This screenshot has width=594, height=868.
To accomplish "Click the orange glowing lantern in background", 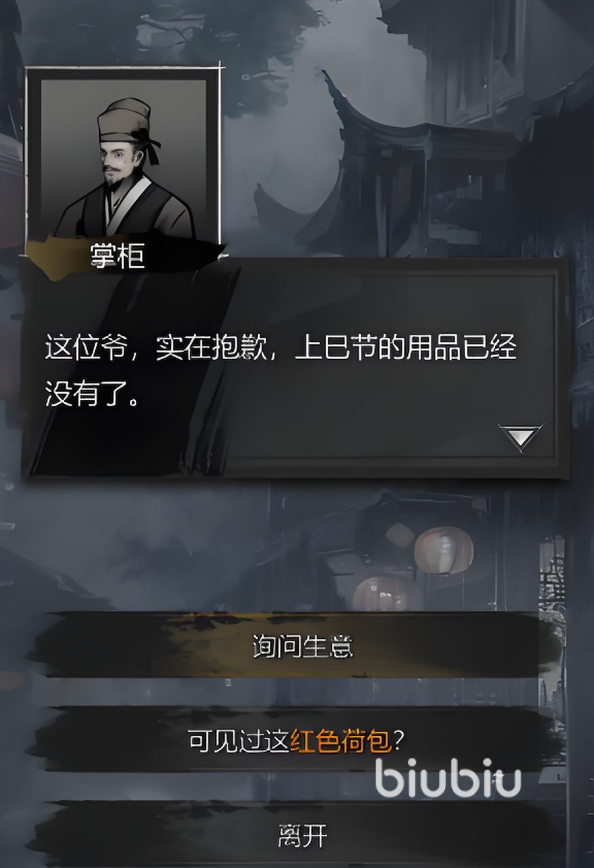I will click(x=443, y=549).
